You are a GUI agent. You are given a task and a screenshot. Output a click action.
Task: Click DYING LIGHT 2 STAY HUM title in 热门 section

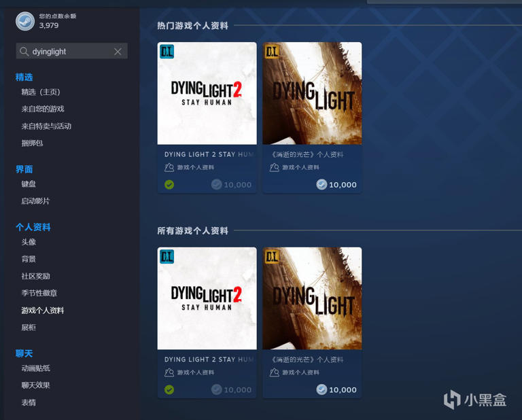(209, 154)
